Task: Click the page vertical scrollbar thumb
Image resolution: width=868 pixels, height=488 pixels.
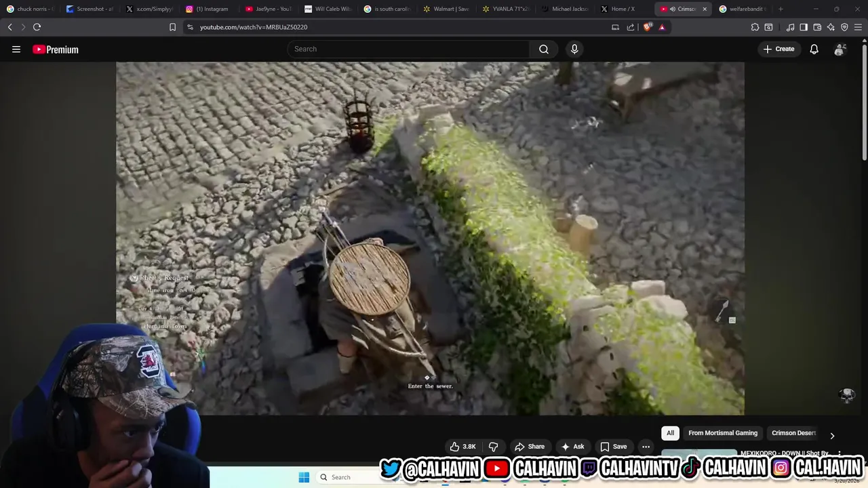Action: point(865,102)
